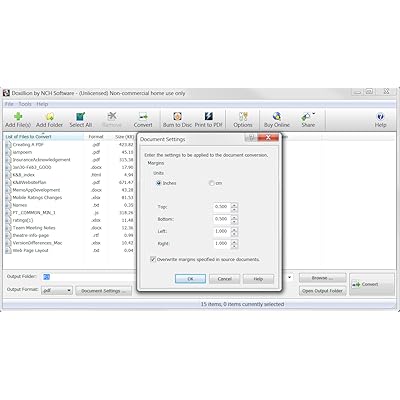Image resolution: width=400 pixels, height=400 pixels.
Task: Click the file icon beside Creating A PDF
Action: [8, 145]
